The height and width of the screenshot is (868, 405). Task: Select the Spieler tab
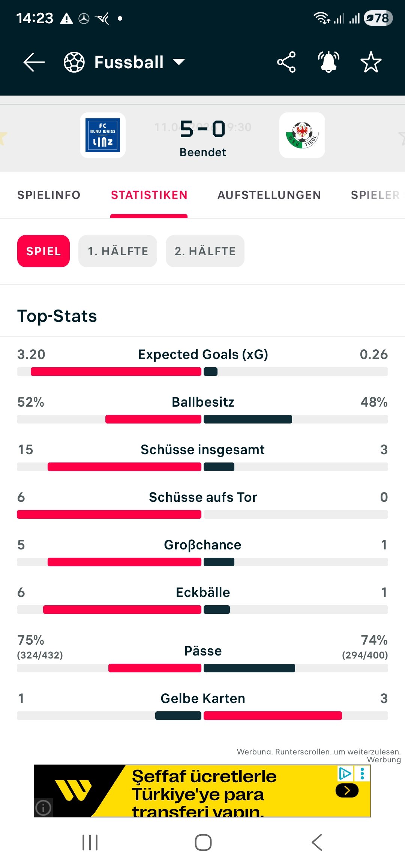point(375,195)
